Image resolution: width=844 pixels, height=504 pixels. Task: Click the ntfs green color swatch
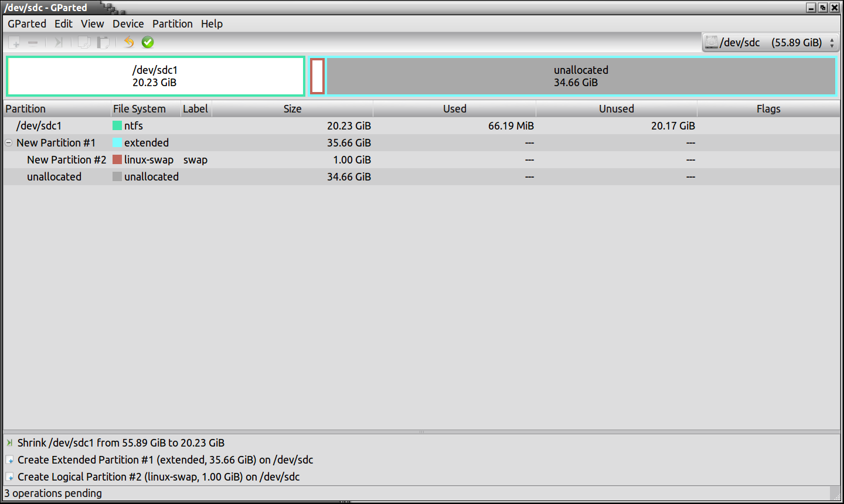point(117,126)
